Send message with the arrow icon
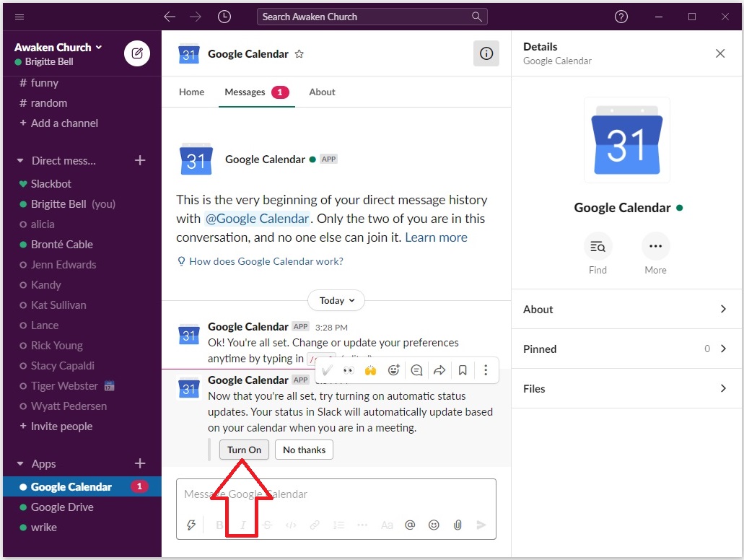The width and height of the screenshot is (744, 560). point(481,525)
